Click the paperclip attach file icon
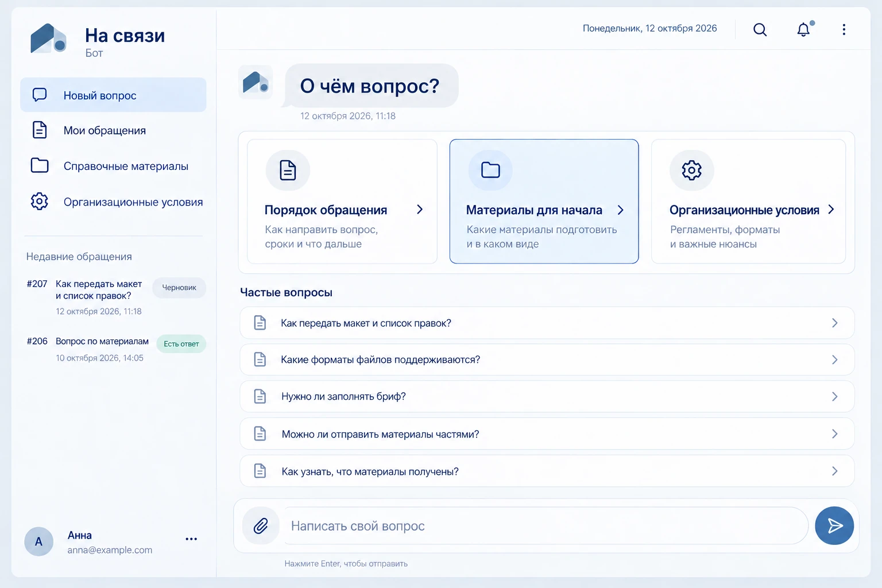Screen dimensions: 882x588 point(261,525)
